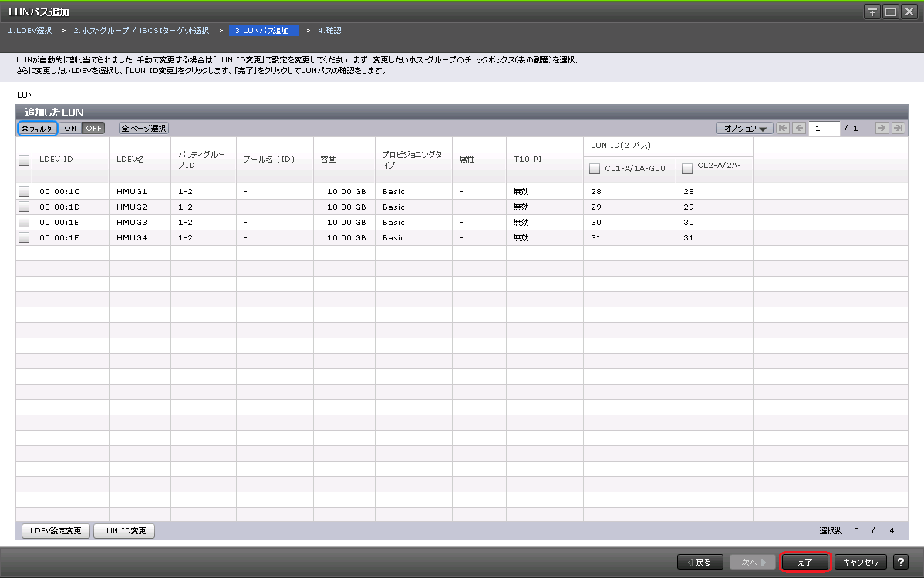Turn the filter ON

coord(70,129)
